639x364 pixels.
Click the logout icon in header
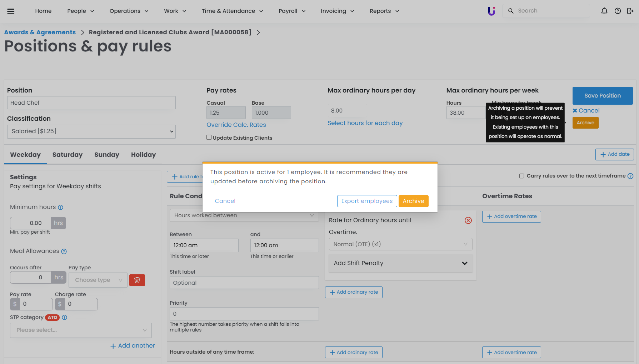coord(630,11)
